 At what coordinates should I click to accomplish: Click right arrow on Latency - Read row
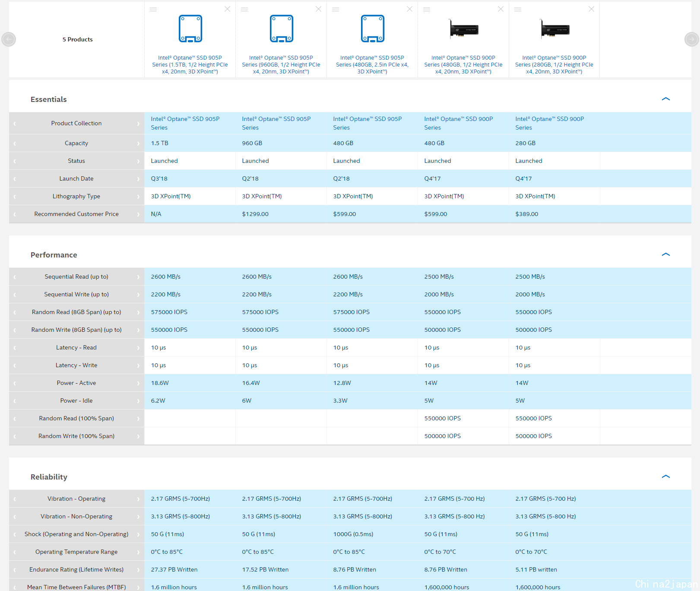(x=138, y=348)
